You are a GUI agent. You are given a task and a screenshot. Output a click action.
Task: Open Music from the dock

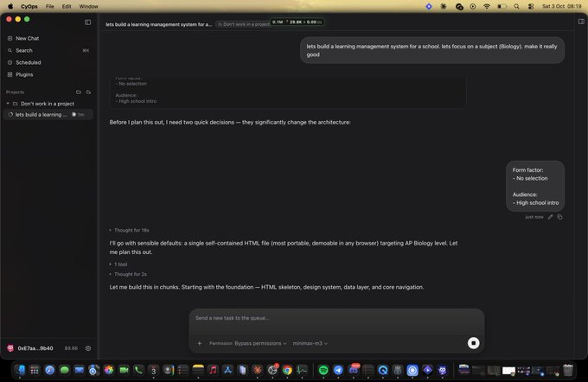pyautogui.click(x=213, y=371)
